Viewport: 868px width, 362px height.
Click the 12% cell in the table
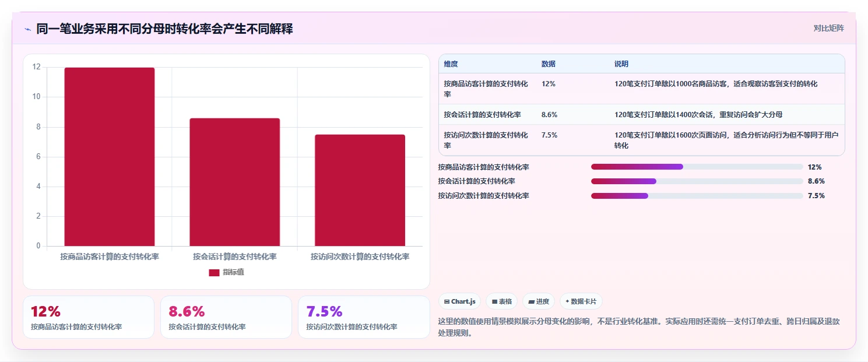(x=549, y=84)
